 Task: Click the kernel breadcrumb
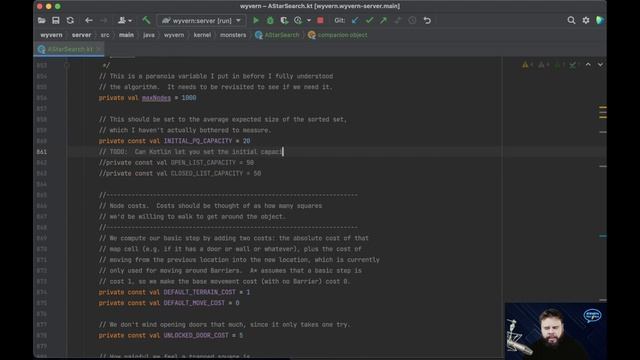202,35
